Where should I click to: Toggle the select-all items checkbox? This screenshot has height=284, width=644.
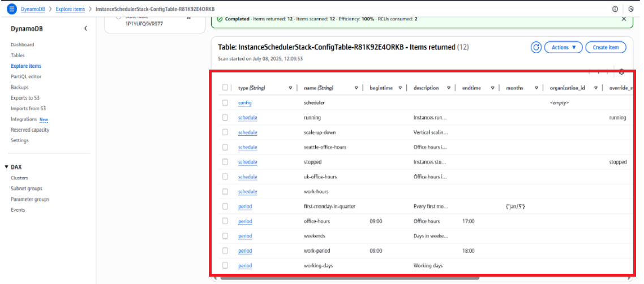click(x=225, y=88)
